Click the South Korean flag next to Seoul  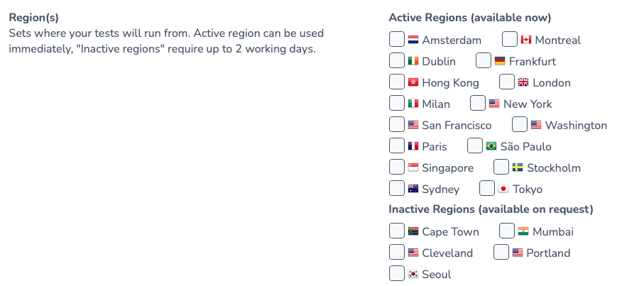(x=413, y=274)
